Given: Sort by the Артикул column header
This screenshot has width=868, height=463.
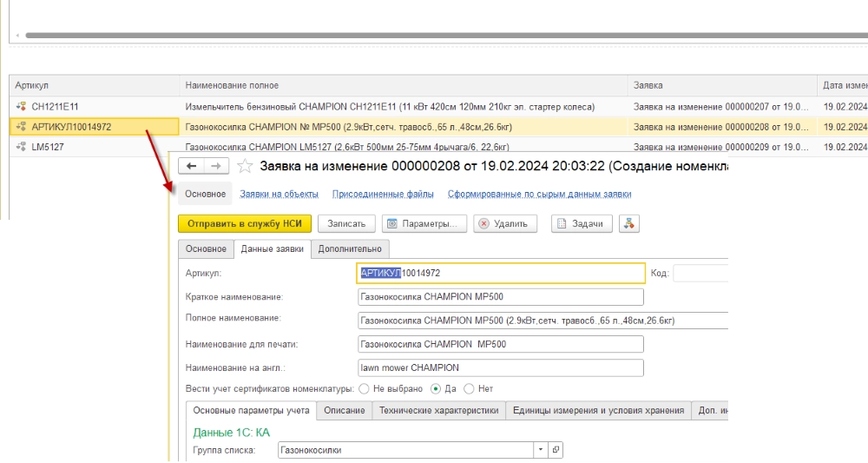Looking at the screenshot, I should (95, 85).
